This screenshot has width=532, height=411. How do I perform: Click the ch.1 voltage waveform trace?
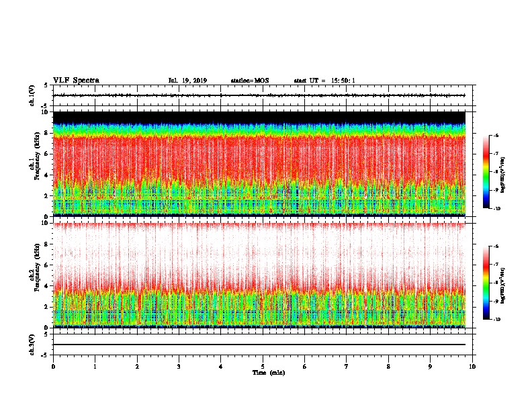tap(259, 95)
